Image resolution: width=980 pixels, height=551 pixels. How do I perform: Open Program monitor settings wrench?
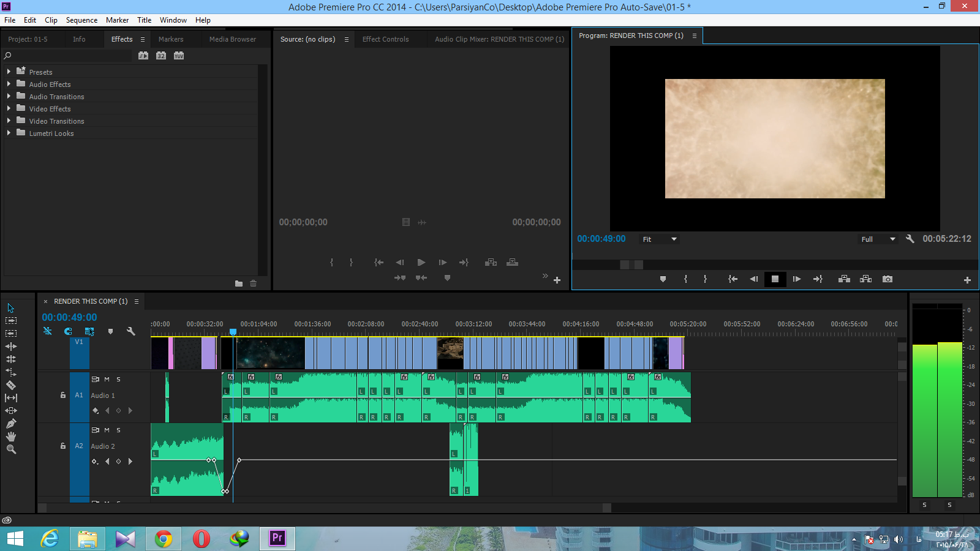pos(910,239)
